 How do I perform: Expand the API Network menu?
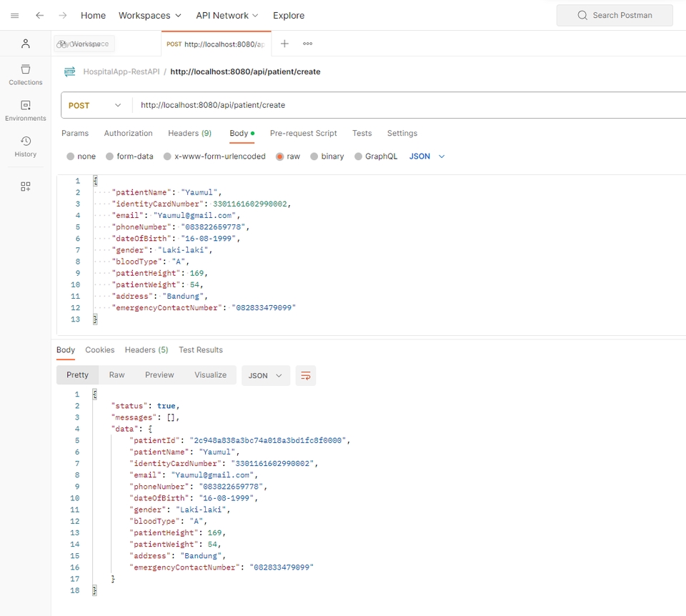point(227,16)
